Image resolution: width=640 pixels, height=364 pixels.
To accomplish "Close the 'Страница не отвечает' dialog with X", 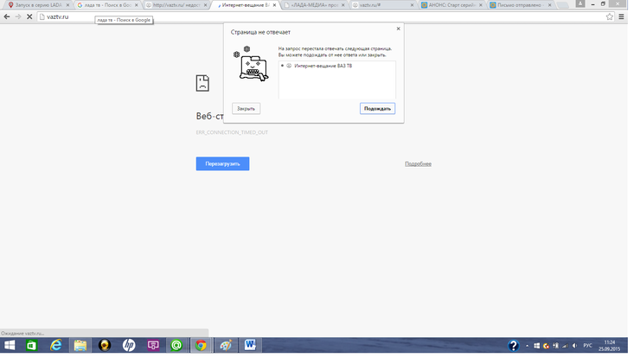I will point(399,29).
